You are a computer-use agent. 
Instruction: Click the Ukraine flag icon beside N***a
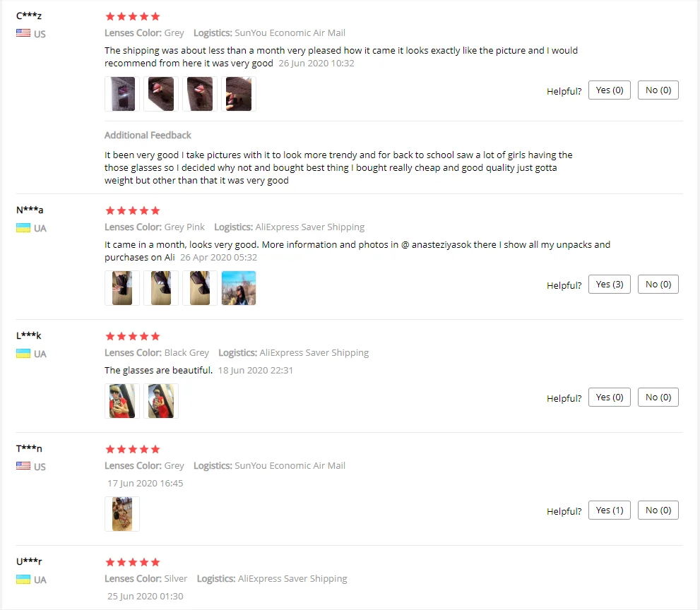tap(23, 227)
